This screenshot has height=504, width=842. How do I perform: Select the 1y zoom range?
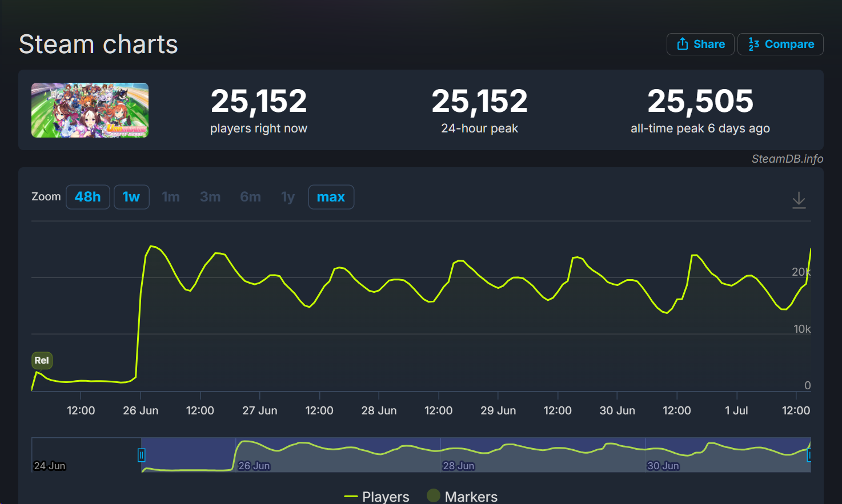click(x=288, y=197)
